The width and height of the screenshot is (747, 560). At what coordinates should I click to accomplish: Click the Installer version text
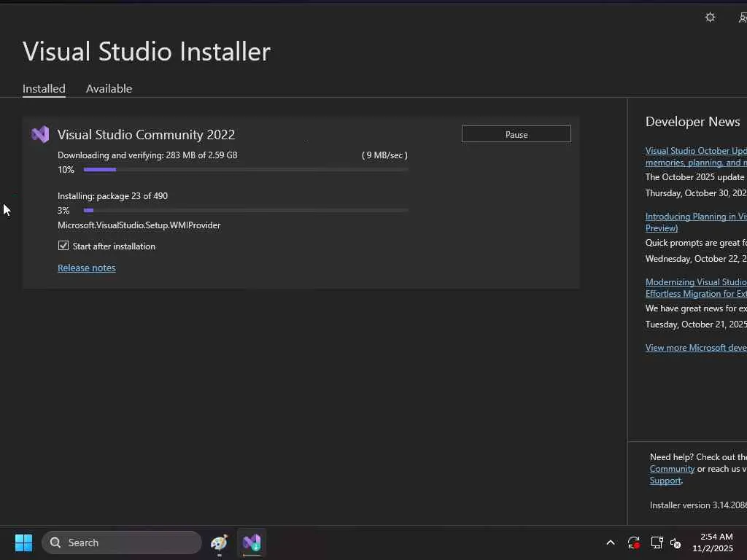(x=698, y=505)
